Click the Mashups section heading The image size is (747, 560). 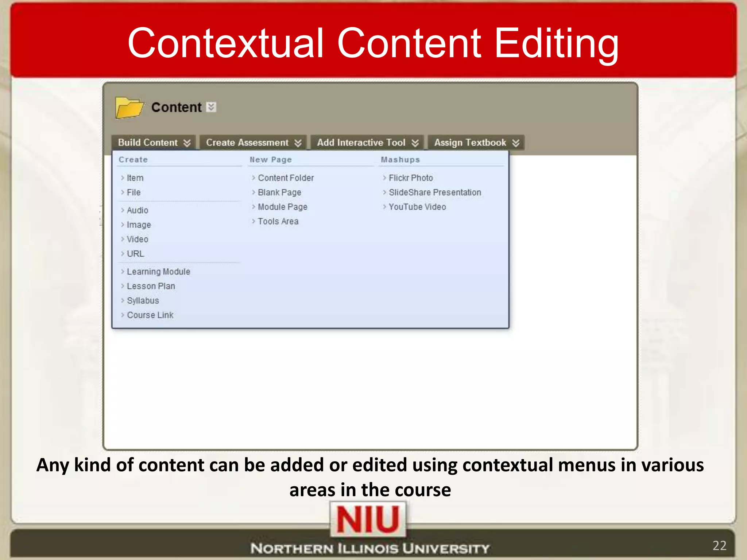[x=400, y=160]
